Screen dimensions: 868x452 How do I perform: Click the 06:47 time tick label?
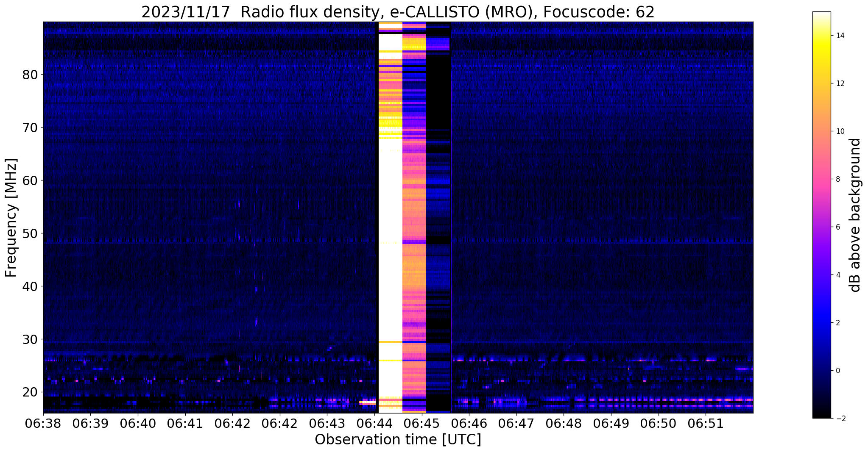[516, 423]
